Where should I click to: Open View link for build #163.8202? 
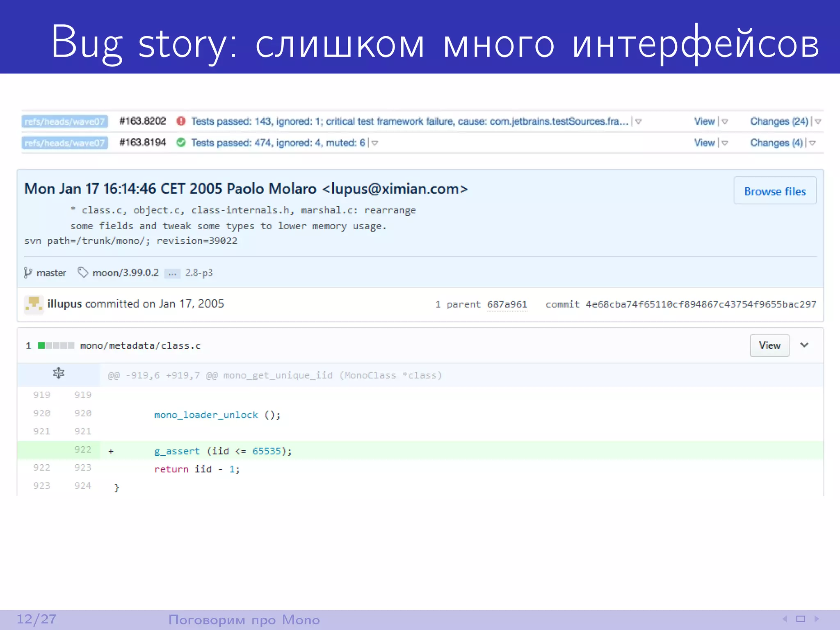(x=704, y=121)
